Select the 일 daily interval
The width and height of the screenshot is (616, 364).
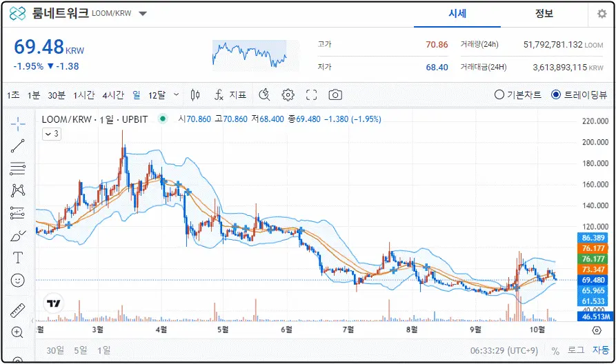pos(137,95)
